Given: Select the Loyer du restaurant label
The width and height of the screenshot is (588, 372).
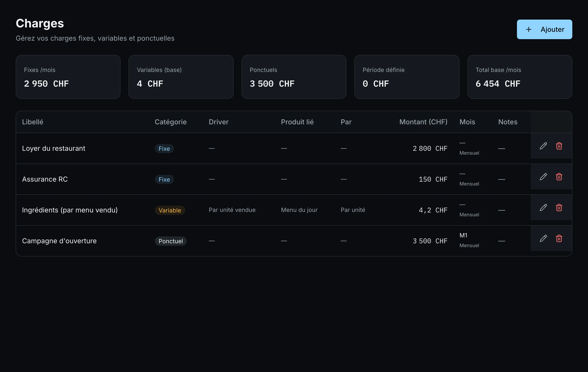Looking at the screenshot, I should 54,148.
